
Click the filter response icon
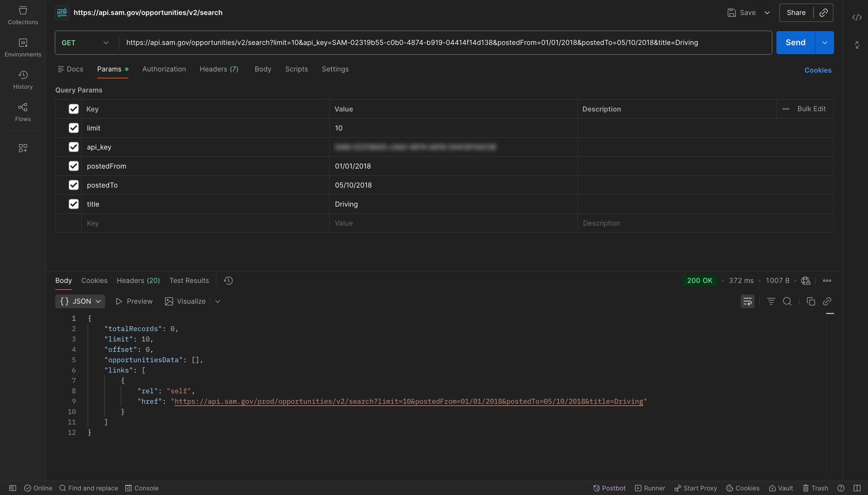(771, 301)
